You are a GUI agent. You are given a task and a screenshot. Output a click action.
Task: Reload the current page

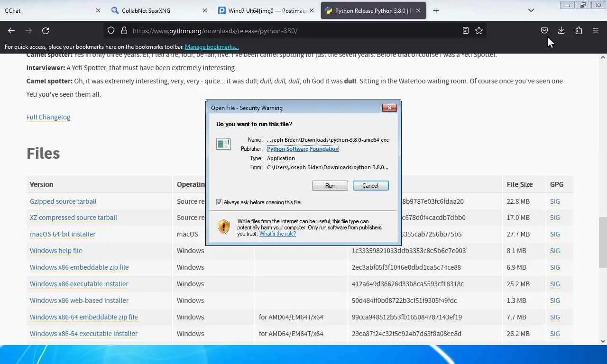click(x=46, y=30)
